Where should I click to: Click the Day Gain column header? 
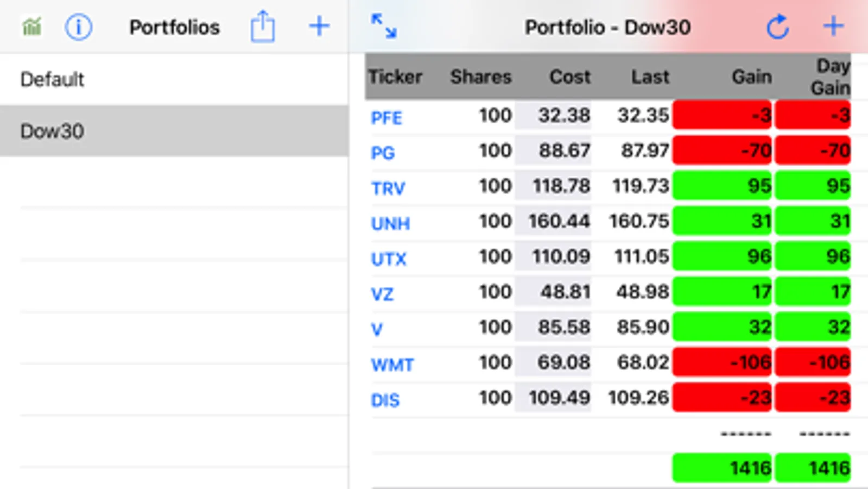(829, 77)
